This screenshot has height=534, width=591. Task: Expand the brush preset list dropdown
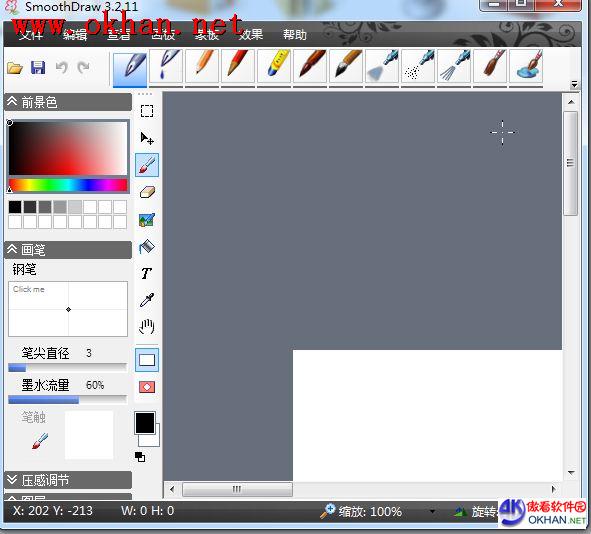pyautogui.click(x=574, y=84)
